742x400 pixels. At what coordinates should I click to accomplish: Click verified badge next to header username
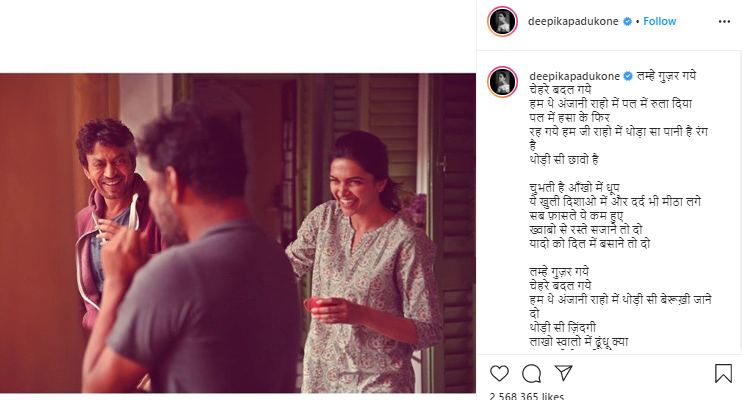[627, 21]
